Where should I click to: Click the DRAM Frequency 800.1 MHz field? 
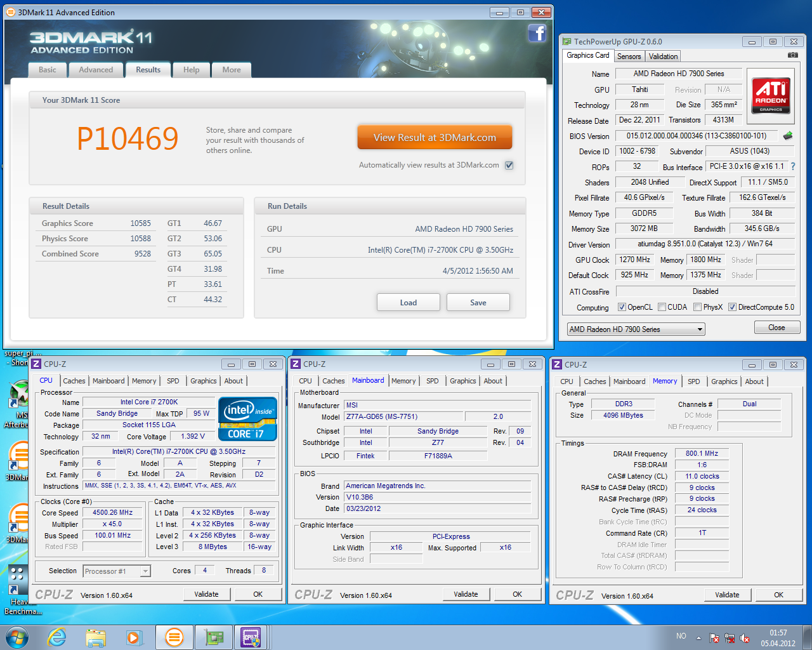pyautogui.click(x=702, y=454)
